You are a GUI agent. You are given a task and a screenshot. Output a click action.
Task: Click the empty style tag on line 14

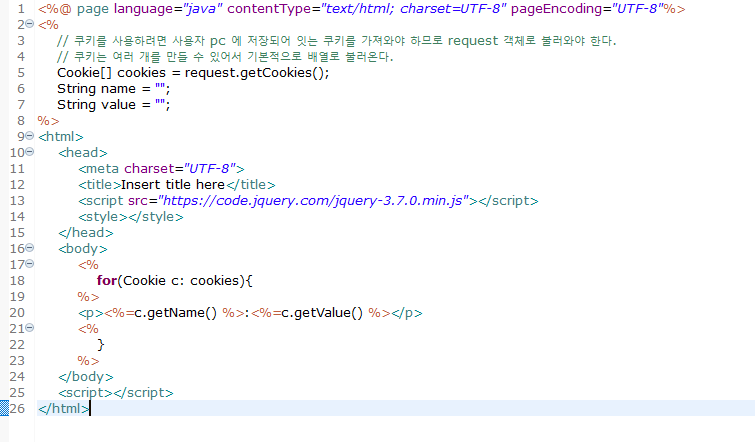click(x=130, y=217)
